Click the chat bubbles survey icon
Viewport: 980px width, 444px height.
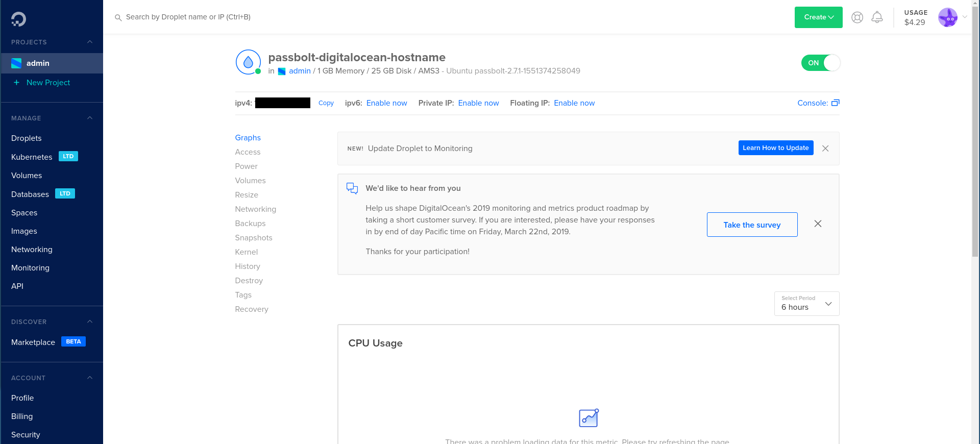[x=352, y=188]
